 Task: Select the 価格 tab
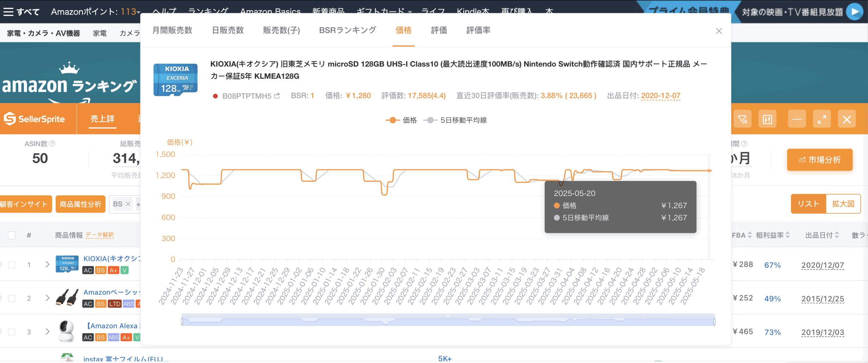403,30
